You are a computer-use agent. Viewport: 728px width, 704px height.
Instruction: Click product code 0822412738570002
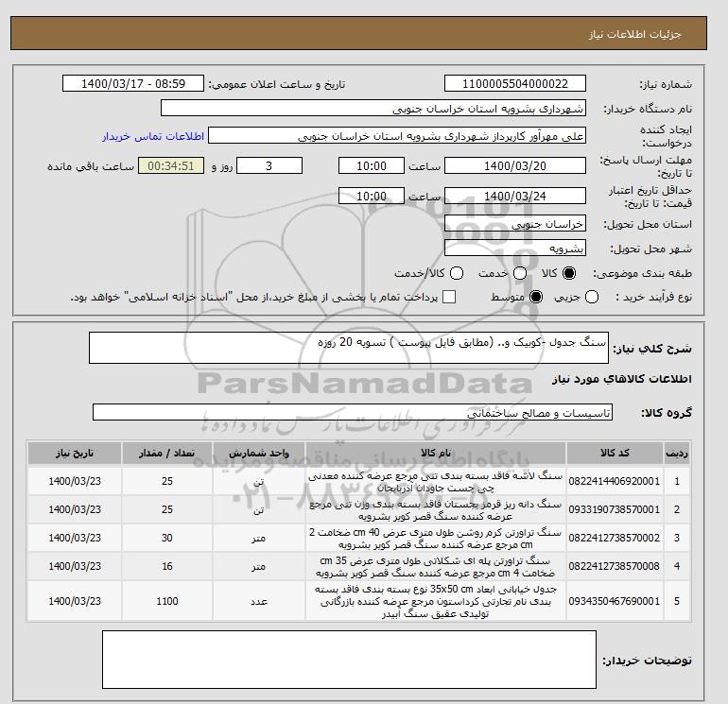(x=615, y=538)
